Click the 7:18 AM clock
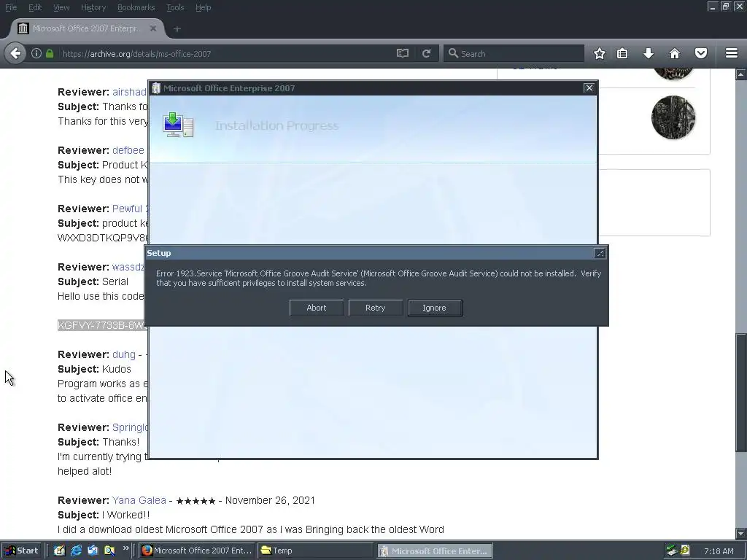 [719, 551]
